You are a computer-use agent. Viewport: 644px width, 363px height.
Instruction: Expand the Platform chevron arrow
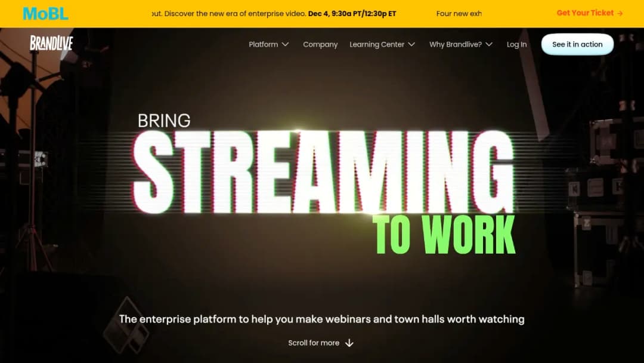point(286,44)
